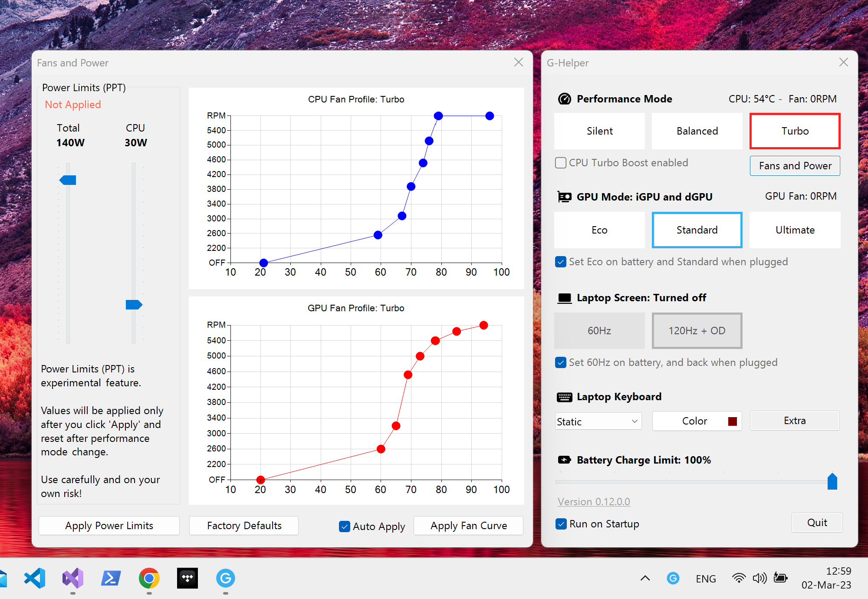Open Google Chrome from taskbar
The height and width of the screenshot is (599, 868).
pyautogui.click(x=149, y=578)
